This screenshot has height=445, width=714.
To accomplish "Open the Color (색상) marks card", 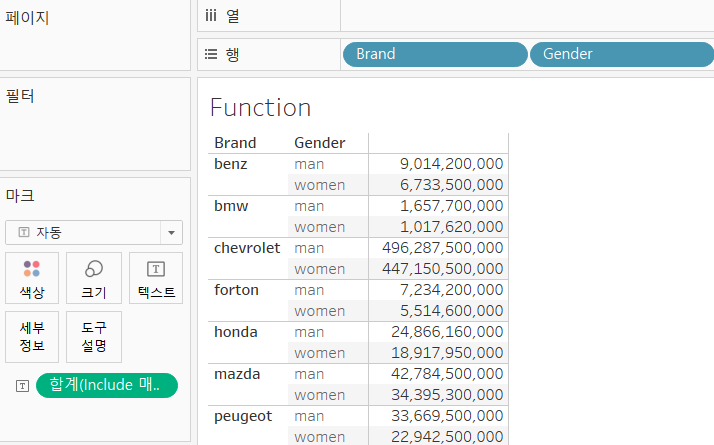I will coord(32,278).
